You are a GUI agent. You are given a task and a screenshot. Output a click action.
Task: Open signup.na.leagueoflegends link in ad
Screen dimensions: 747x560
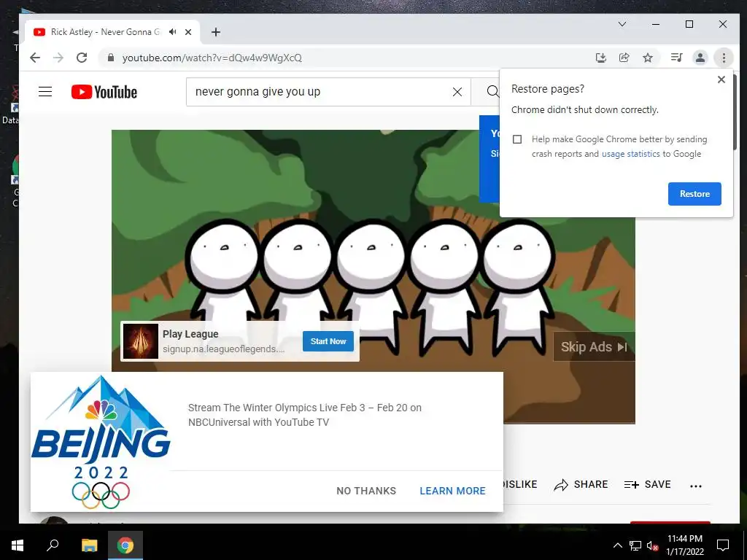pyautogui.click(x=223, y=349)
